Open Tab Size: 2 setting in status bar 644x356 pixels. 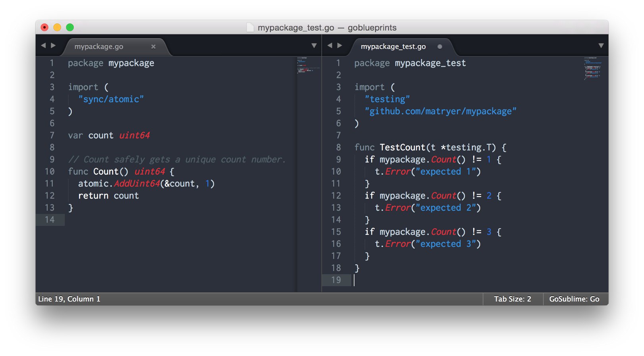(x=513, y=299)
